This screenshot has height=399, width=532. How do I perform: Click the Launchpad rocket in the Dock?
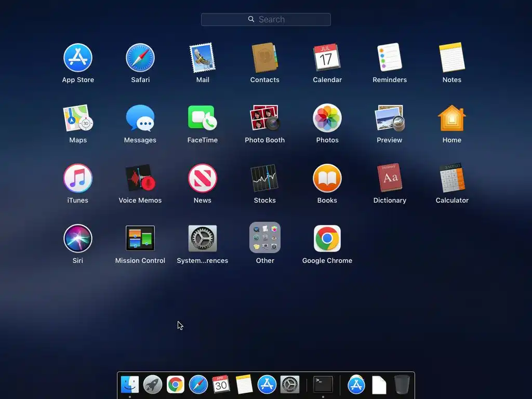point(152,384)
